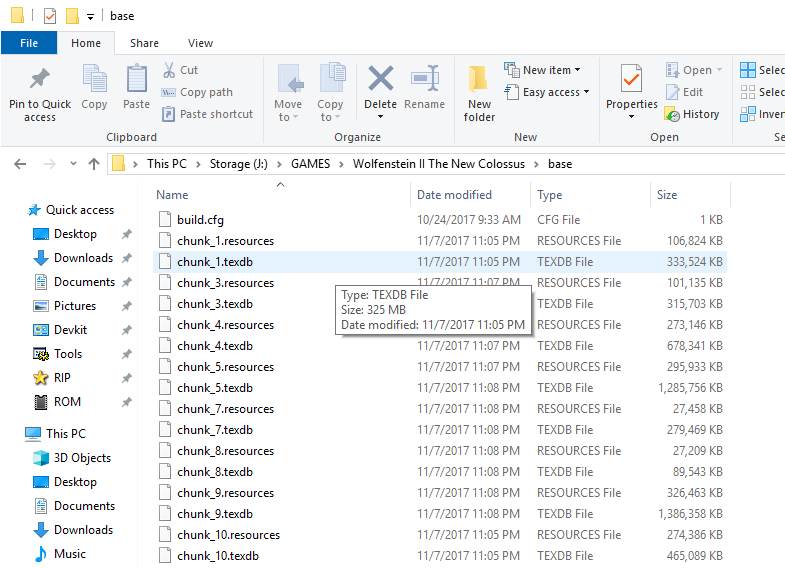This screenshot has width=785, height=568.
Task: Click the Copy icon in Clipboard group
Action: [94, 78]
